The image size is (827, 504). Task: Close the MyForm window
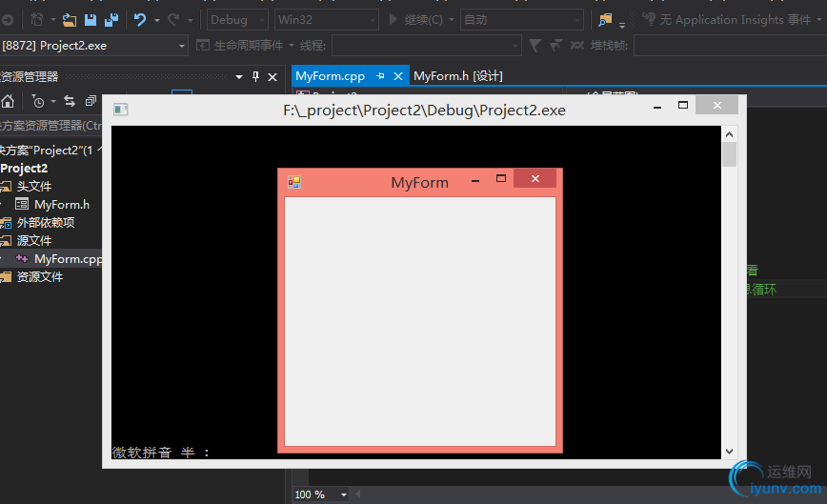pyautogui.click(x=535, y=179)
